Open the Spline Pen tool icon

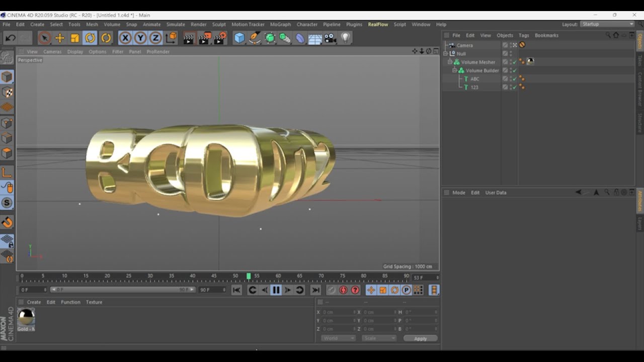click(x=255, y=38)
